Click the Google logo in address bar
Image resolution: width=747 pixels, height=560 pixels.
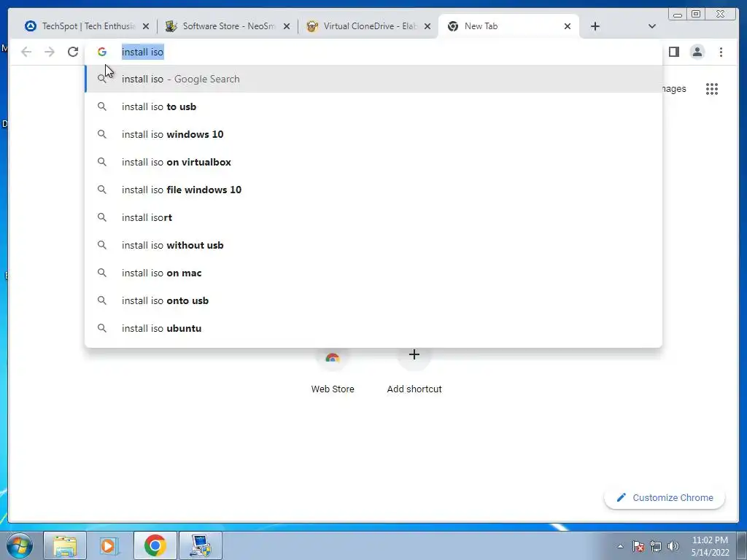(x=102, y=52)
